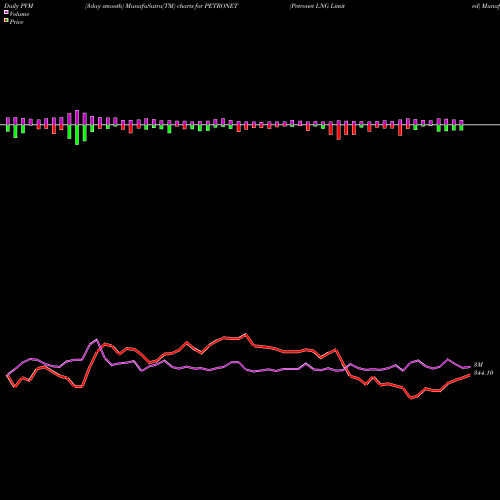Viewport: 500px width, 500px height.
Task: Click the 'MunafaSutra(TM) charts for PETRONET' heading
Action: (182, 6)
